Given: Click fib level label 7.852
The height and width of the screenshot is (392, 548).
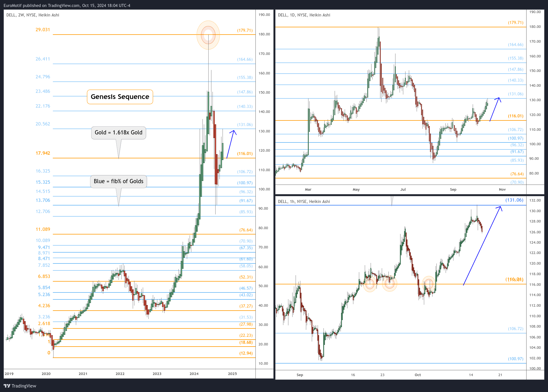Looking at the screenshot, I should click(x=44, y=265).
